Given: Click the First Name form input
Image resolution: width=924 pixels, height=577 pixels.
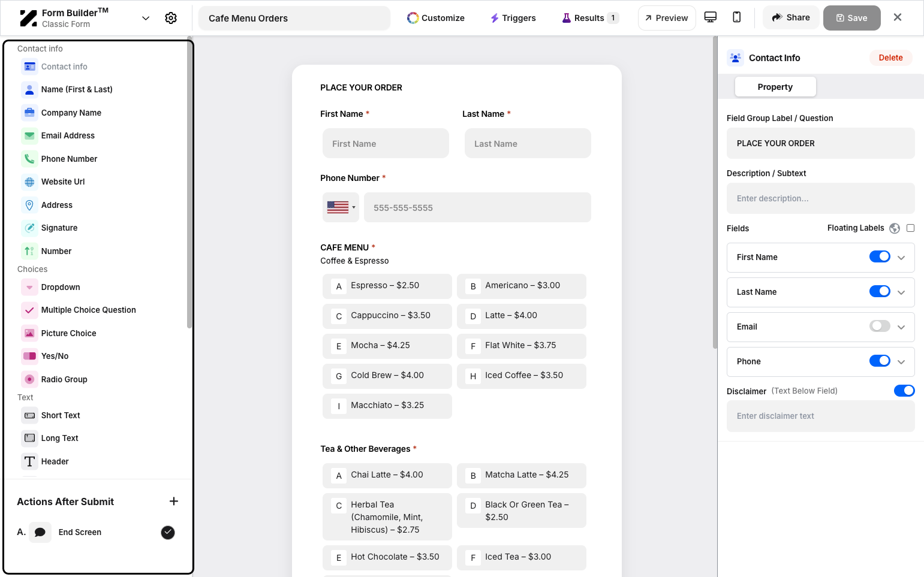Looking at the screenshot, I should (x=386, y=143).
